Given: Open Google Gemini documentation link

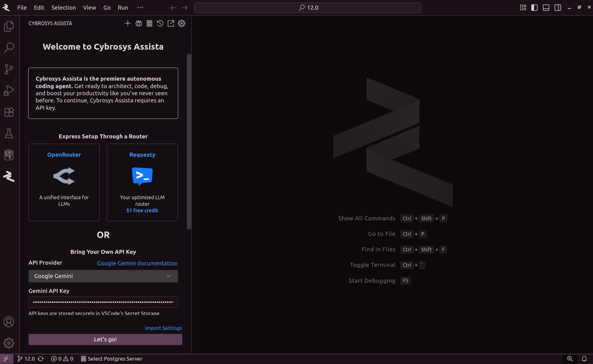Looking at the screenshot, I should point(137,263).
